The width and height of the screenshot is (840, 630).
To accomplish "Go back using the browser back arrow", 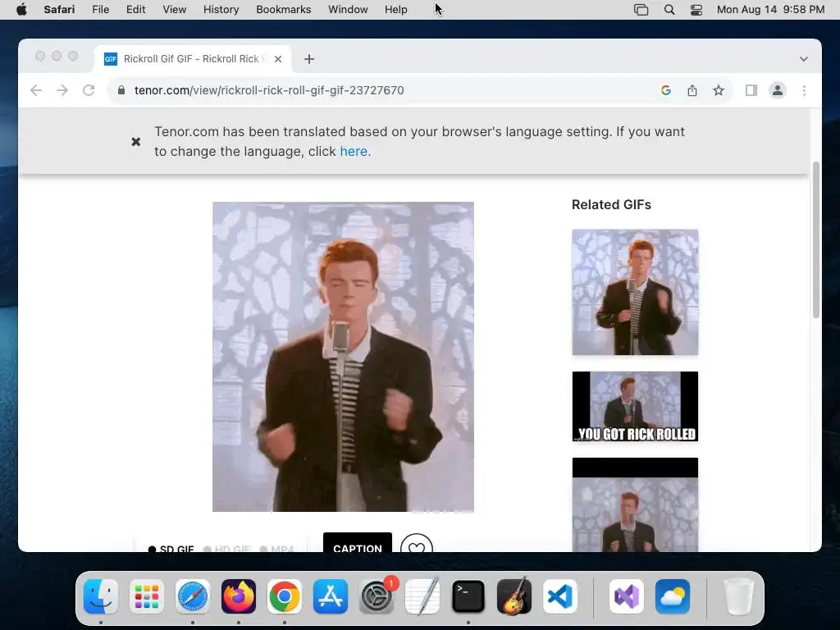I will point(36,90).
